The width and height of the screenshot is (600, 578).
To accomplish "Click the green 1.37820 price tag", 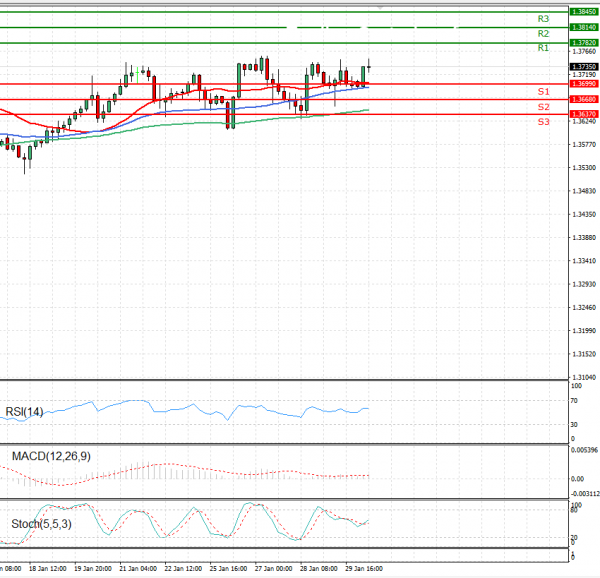I will coord(583,43).
